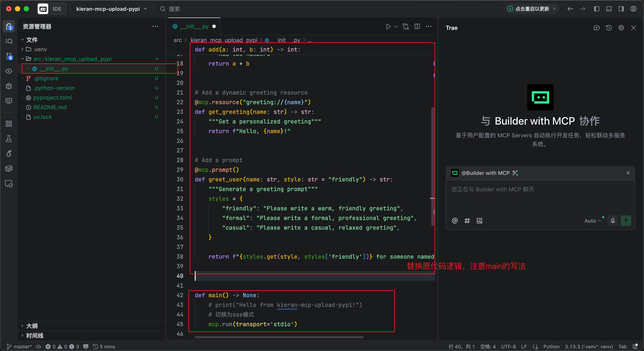Open Trae panel settings gear
The height and width of the screenshot is (351, 644).
click(x=621, y=28)
